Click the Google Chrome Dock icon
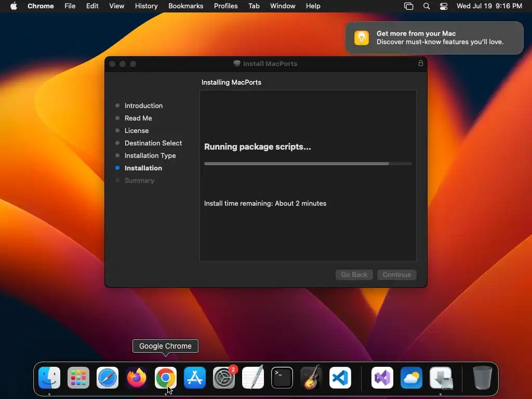Viewport: 532px width, 399px height. pos(166,378)
